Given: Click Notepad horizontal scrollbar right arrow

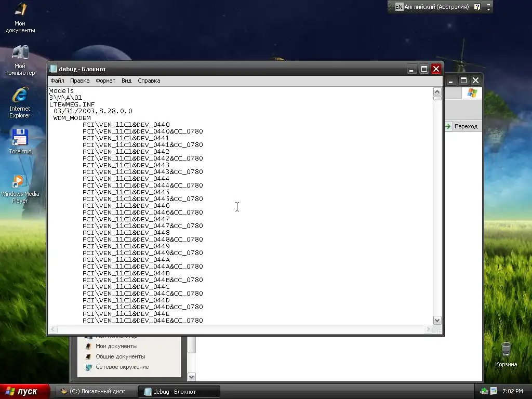Looking at the screenshot, I should (x=429, y=329).
